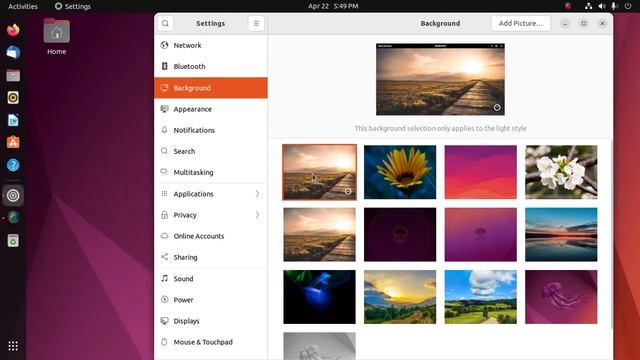Click the Online Accounts cloud icon
Image resolution: width=640 pixels, height=360 pixels.
click(164, 236)
